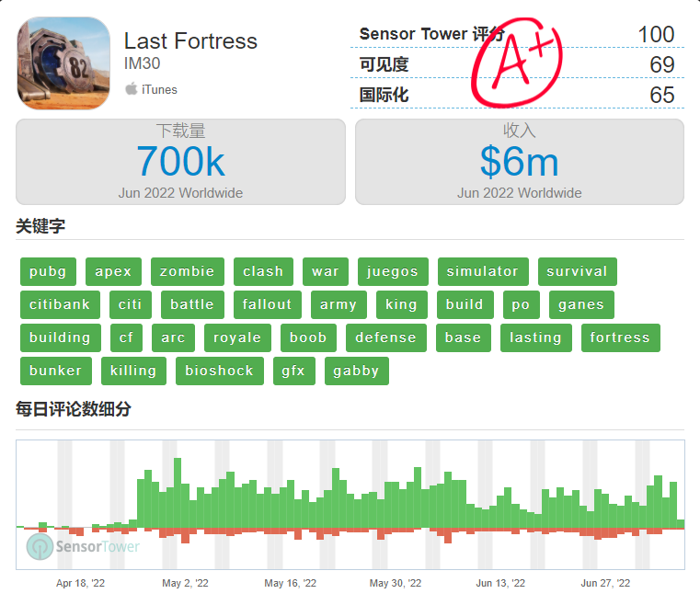Click the gabby keyword tag

357,371
